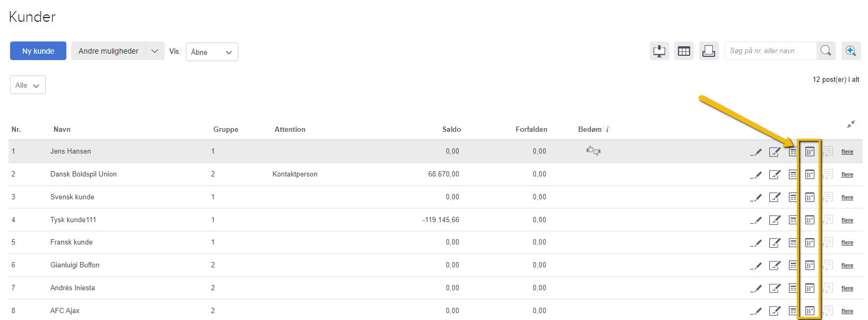The width and height of the screenshot is (868, 320).
Task: Open the Vis dropdown showing Åbne
Action: coord(212,52)
